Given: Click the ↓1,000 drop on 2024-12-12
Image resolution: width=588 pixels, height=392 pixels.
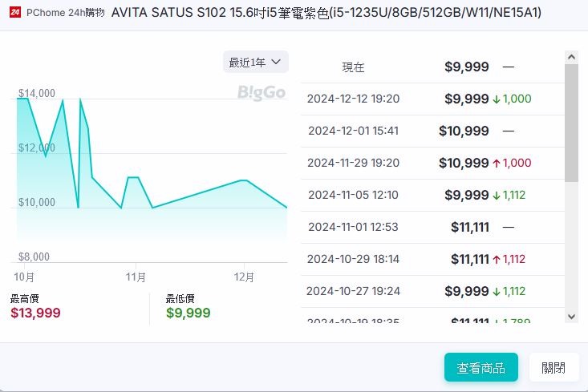Looking at the screenshot, I should (513, 99).
